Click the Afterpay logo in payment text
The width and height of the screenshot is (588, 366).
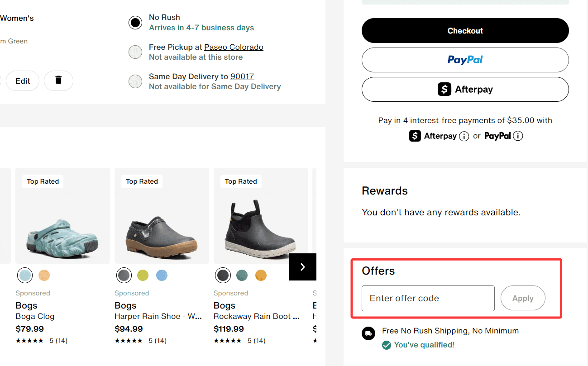click(x=433, y=136)
